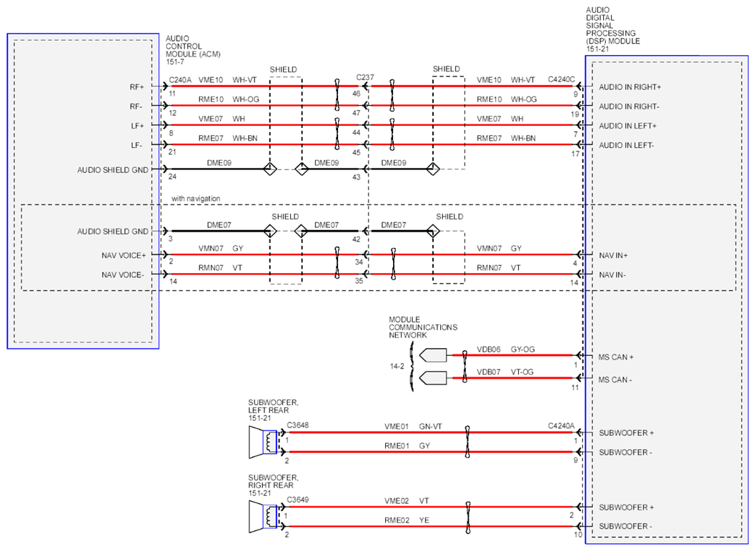Select the Audio DSP Module box

(x=667, y=299)
